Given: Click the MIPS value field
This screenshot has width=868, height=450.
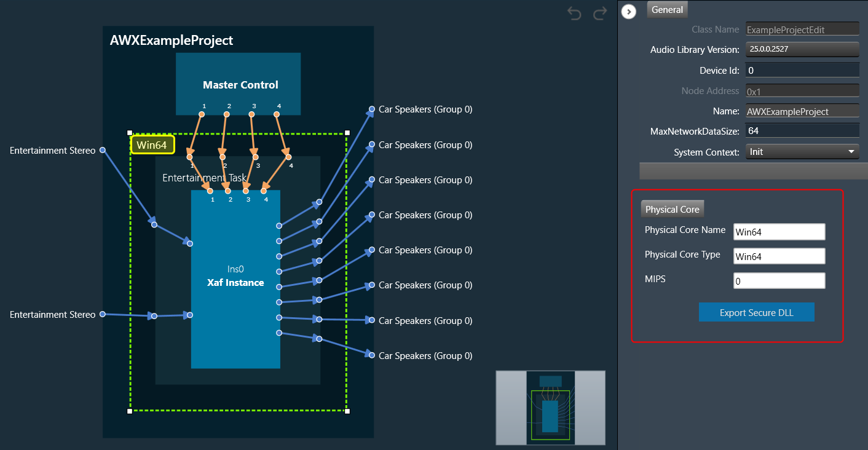Looking at the screenshot, I should (779, 281).
